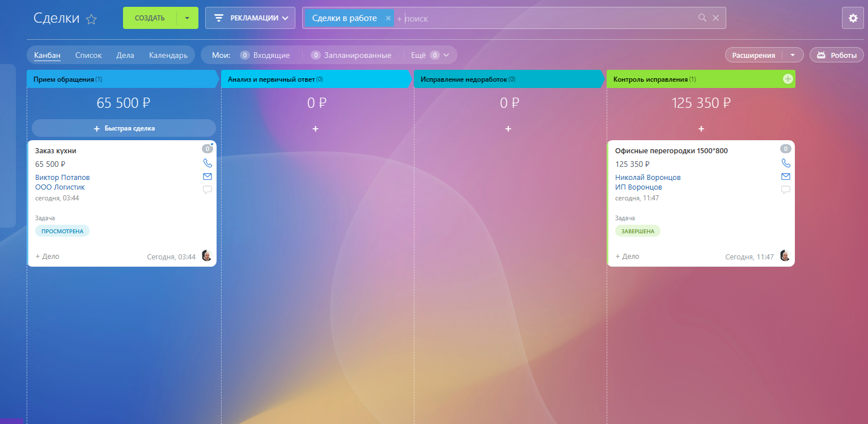This screenshot has width=868, height=424.
Task: Click 'Прием обращения' stage header
Action: click(x=122, y=79)
